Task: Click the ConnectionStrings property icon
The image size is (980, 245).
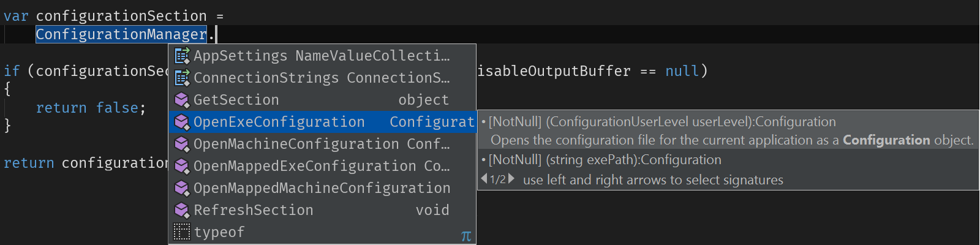Action: [182, 78]
